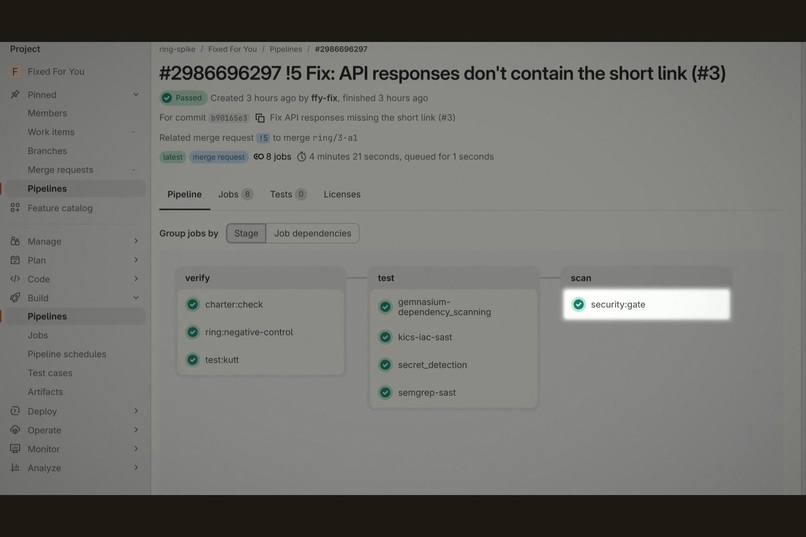Click the Code brackets icon
The image size is (806, 537).
click(x=15, y=279)
